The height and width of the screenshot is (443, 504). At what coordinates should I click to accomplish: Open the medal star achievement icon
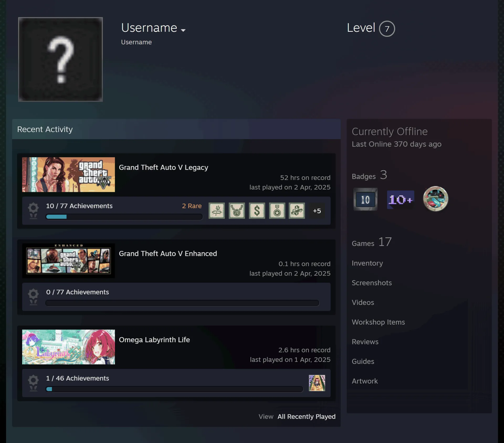point(277,210)
